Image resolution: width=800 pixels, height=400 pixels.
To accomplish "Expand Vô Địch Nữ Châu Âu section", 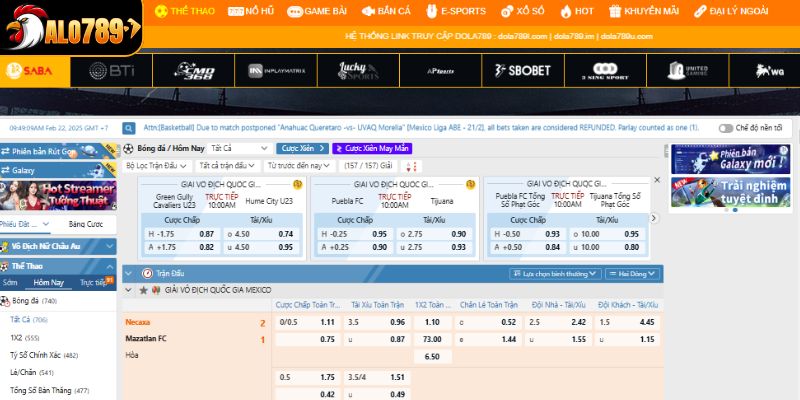I will pos(58,246).
